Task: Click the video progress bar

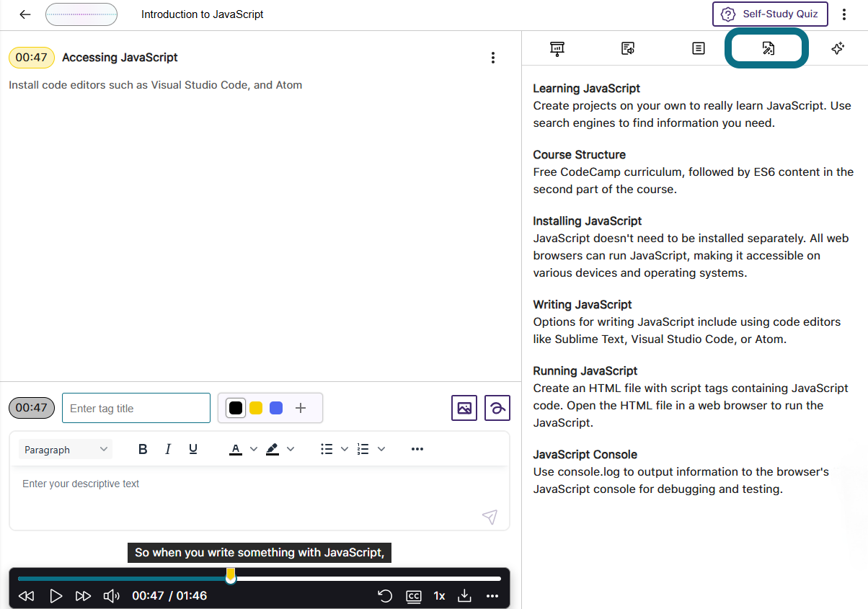Action: click(x=260, y=578)
